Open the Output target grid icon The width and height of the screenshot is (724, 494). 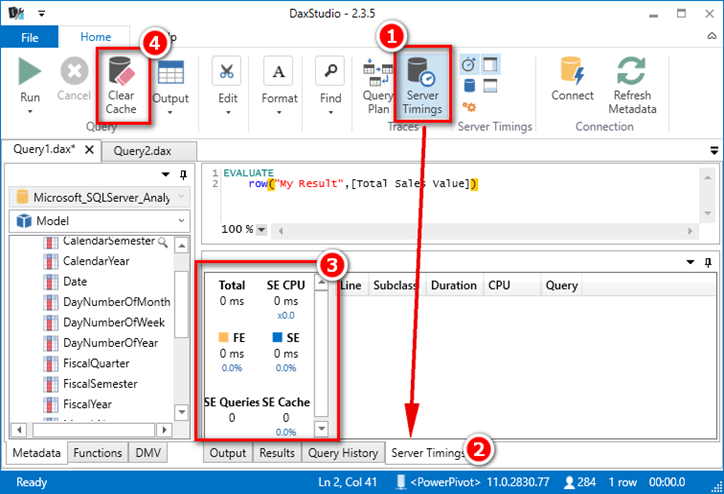tap(171, 72)
